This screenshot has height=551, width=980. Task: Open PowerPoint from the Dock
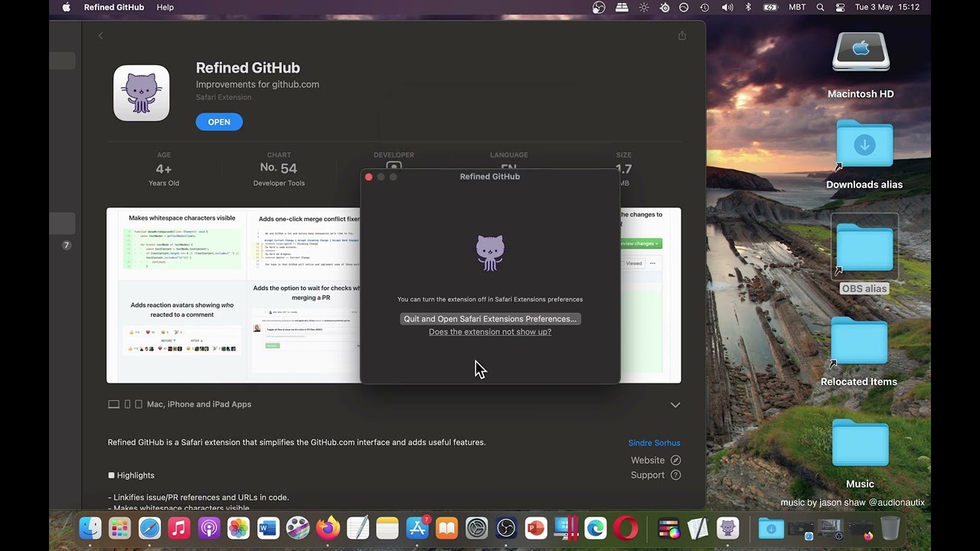coord(536,528)
